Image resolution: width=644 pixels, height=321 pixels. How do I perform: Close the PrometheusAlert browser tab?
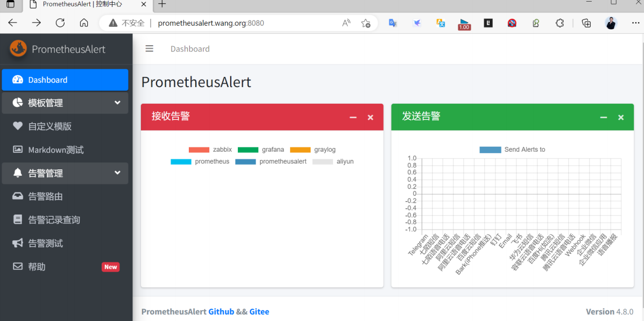pos(143,4)
